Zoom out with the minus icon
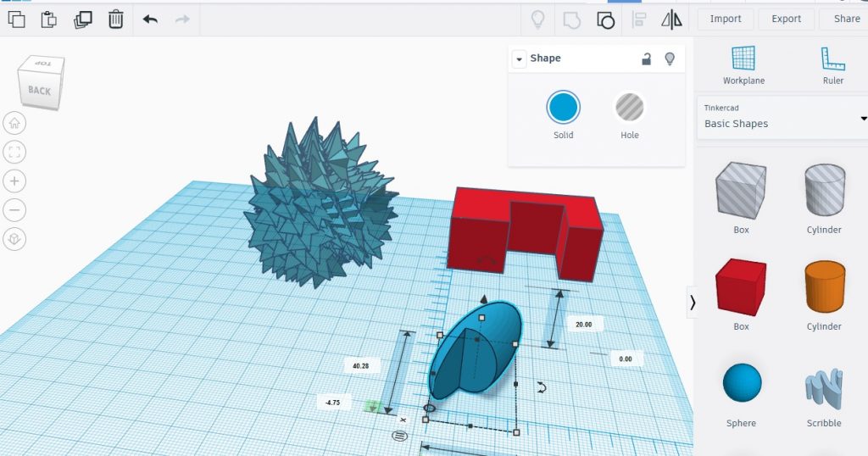This screenshot has width=868, height=456. 14,209
